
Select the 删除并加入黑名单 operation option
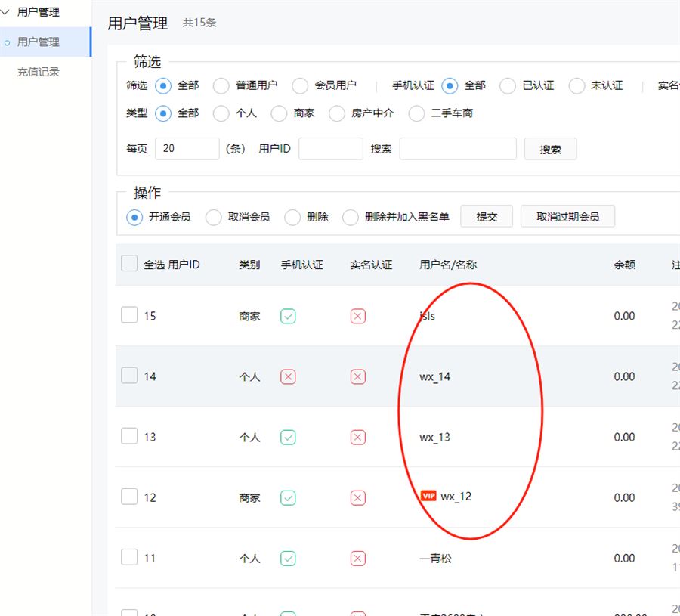(350, 218)
